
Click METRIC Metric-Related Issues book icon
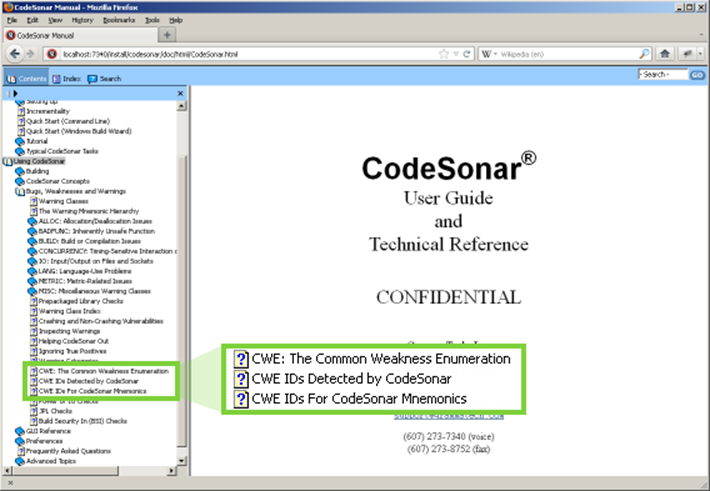32,281
